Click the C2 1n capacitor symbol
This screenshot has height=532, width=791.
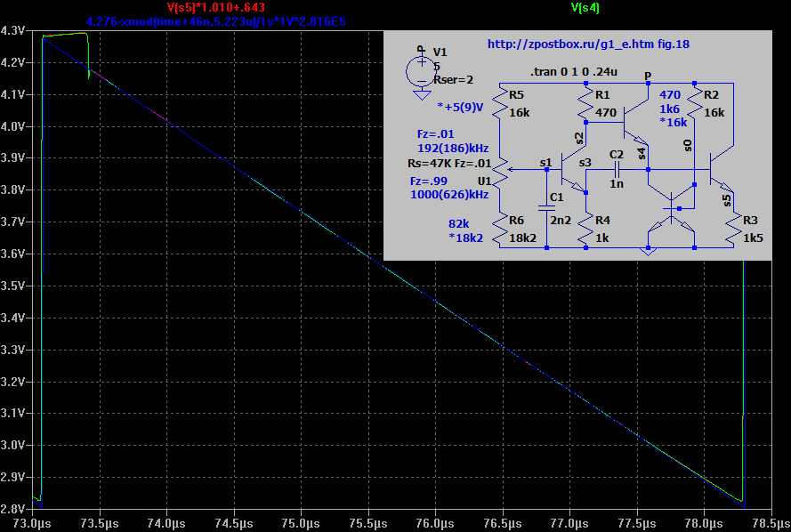point(617,167)
